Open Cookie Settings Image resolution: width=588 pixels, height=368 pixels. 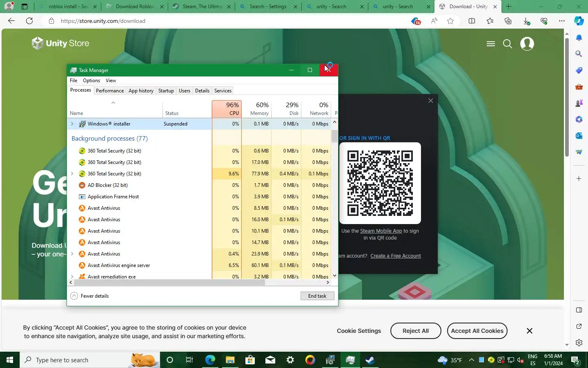tap(359, 331)
